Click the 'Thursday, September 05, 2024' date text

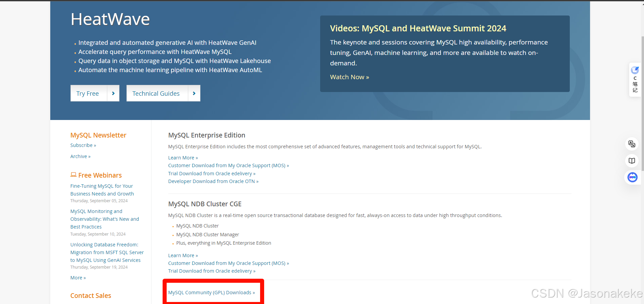[99, 201]
